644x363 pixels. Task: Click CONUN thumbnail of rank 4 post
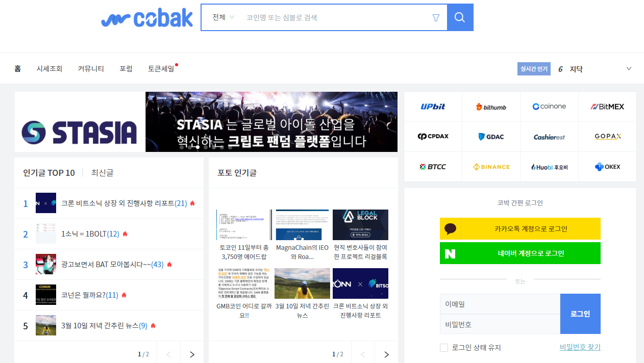[46, 295]
